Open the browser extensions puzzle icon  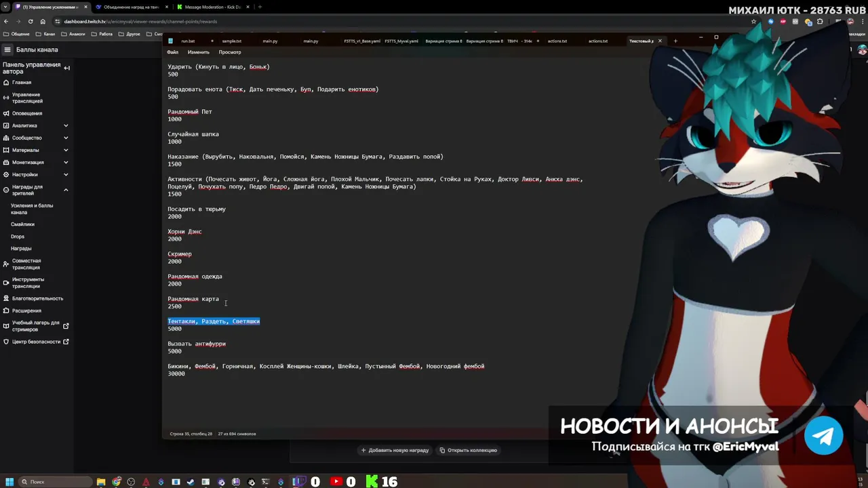point(820,21)
